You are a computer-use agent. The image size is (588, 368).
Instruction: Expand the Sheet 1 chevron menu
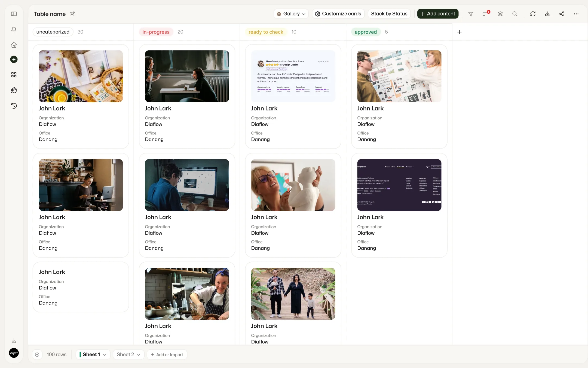(x=105, y=355)
